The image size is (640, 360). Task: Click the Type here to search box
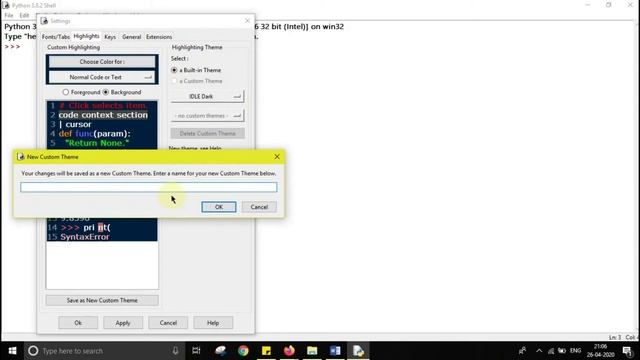(x=104, y=351)
